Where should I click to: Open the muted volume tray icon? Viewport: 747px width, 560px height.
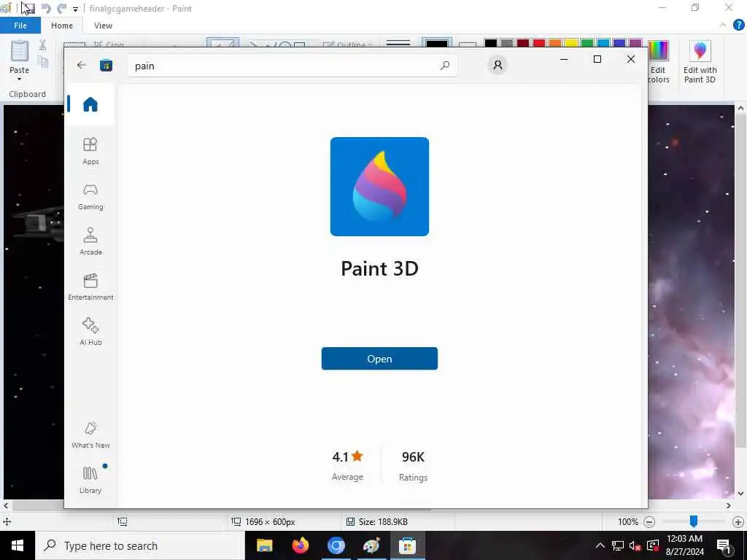click(635, 545)
